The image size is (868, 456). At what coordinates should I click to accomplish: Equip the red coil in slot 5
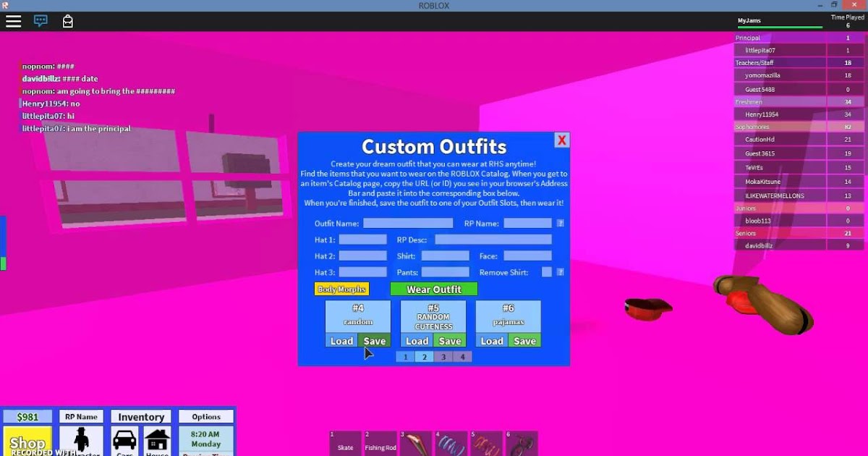coord(487,443)
